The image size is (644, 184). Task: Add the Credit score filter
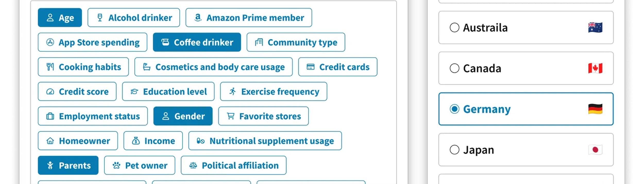click(x=77, y=91)
